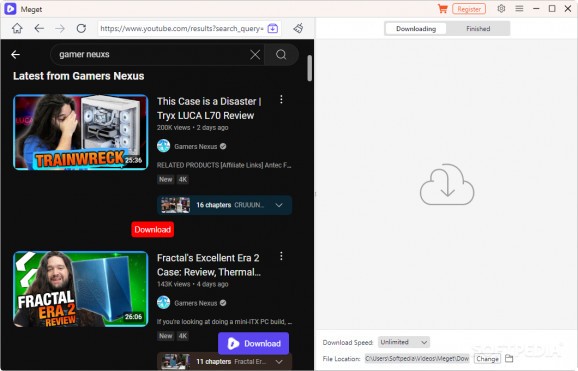Reload the current page
Viewport: 578px width, 371px height.
81,28
